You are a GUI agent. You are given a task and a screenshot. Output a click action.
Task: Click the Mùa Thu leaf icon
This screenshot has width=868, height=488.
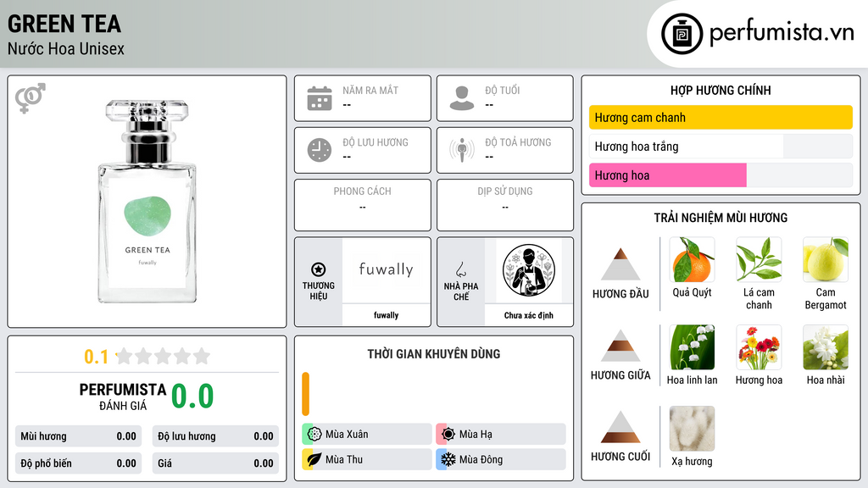[x=314, y=459]
